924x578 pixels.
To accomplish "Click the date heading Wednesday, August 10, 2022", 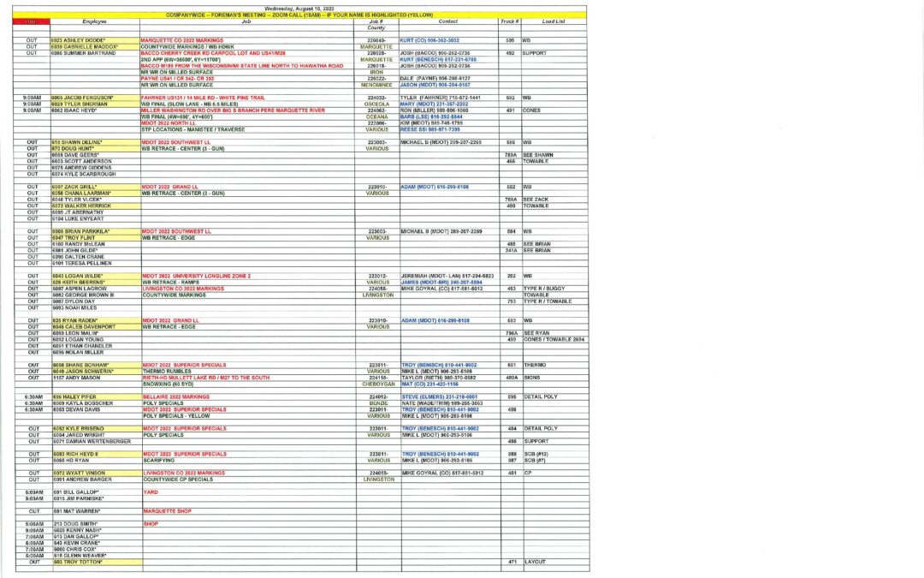I will click(x=299, y=9).
